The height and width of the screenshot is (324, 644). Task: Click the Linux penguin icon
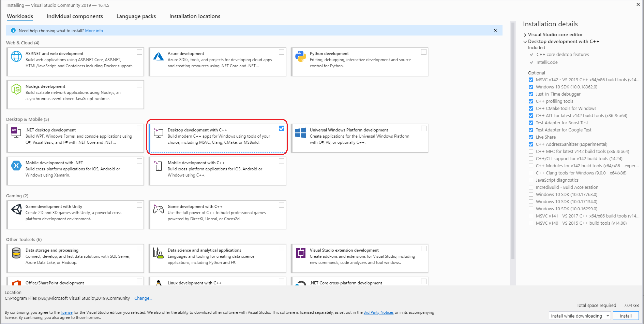point(159,283)
